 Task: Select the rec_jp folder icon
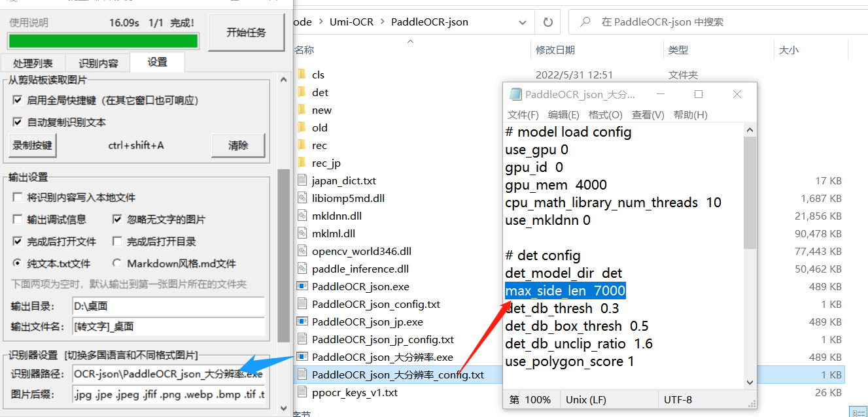[302, 163]
